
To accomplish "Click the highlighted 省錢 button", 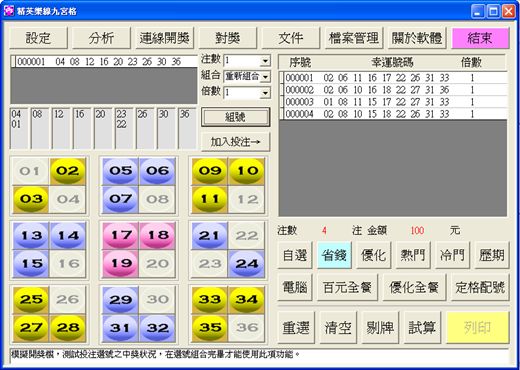I will click(334, 255).
